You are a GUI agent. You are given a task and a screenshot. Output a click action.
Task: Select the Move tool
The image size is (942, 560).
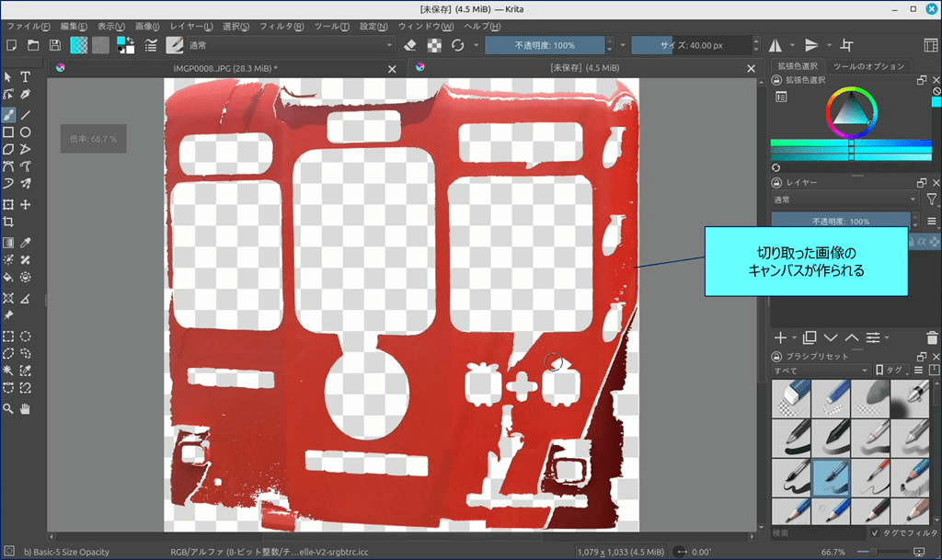26,204
